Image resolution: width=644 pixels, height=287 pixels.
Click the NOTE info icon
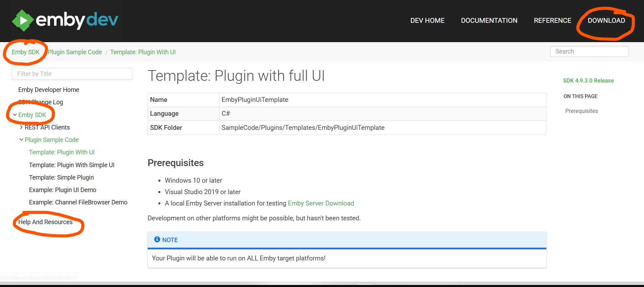157,239
